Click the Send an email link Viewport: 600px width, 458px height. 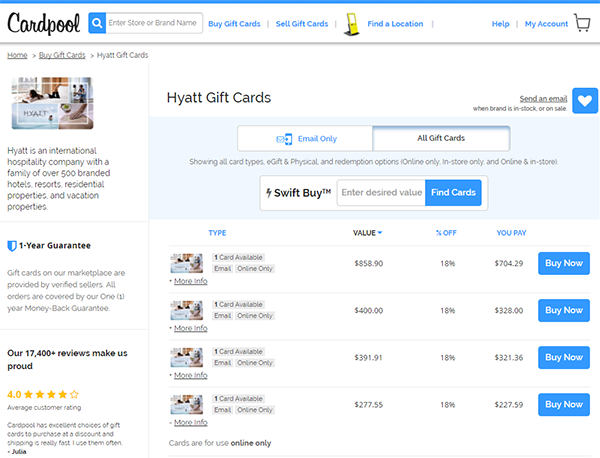pos(543,99)
